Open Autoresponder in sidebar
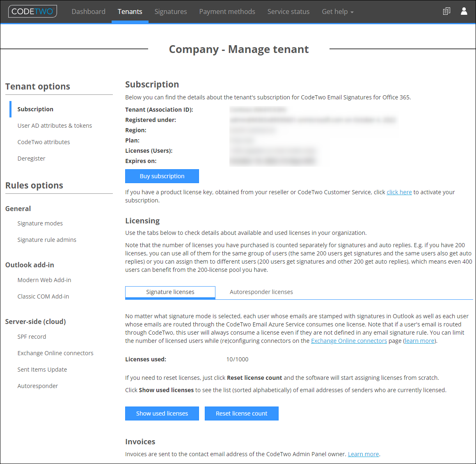 pyautogui.click(x=38, y=386)
